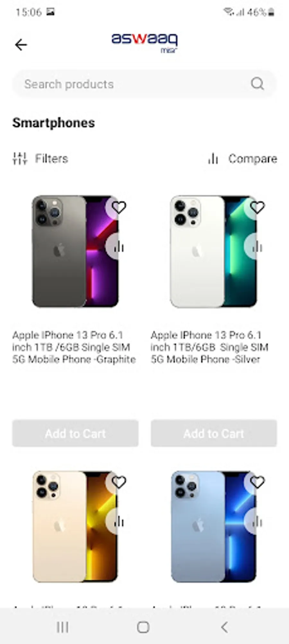The height and width of the screenshot is (644, 289).
Task: Tap the Android home navigation button
Action: point(143,627)
